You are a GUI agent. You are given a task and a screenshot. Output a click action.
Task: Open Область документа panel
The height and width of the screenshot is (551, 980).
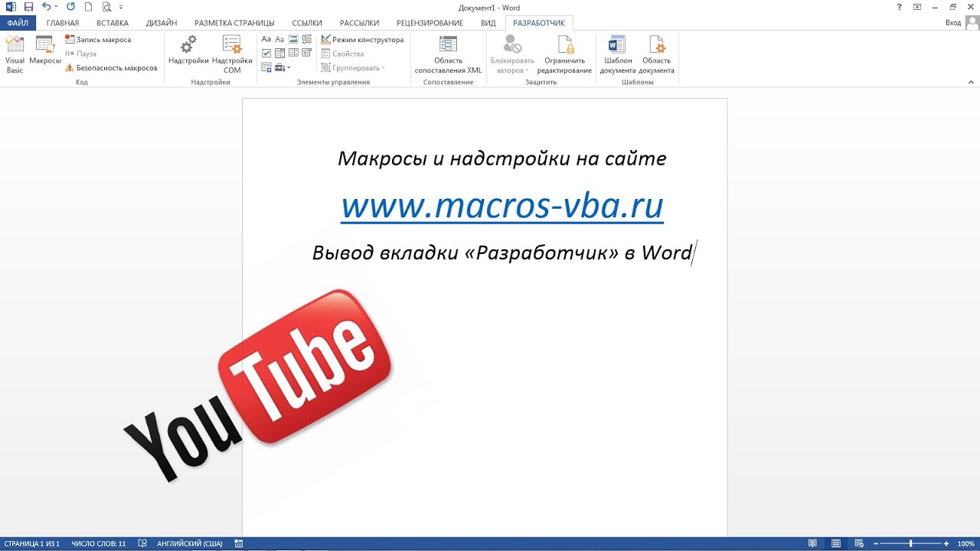coord(657,55)
